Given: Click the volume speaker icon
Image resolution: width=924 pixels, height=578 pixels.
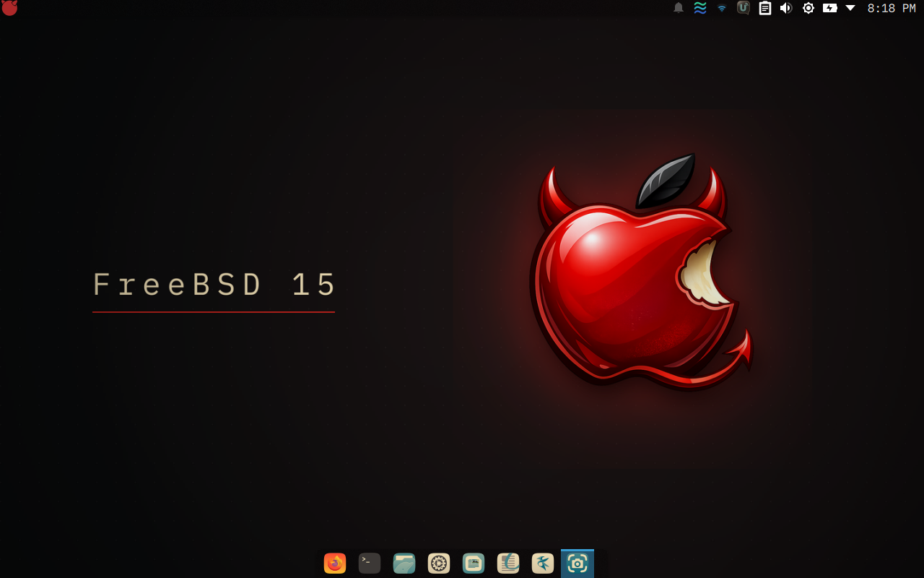Looking at the screenshot, I should point(786,8).
